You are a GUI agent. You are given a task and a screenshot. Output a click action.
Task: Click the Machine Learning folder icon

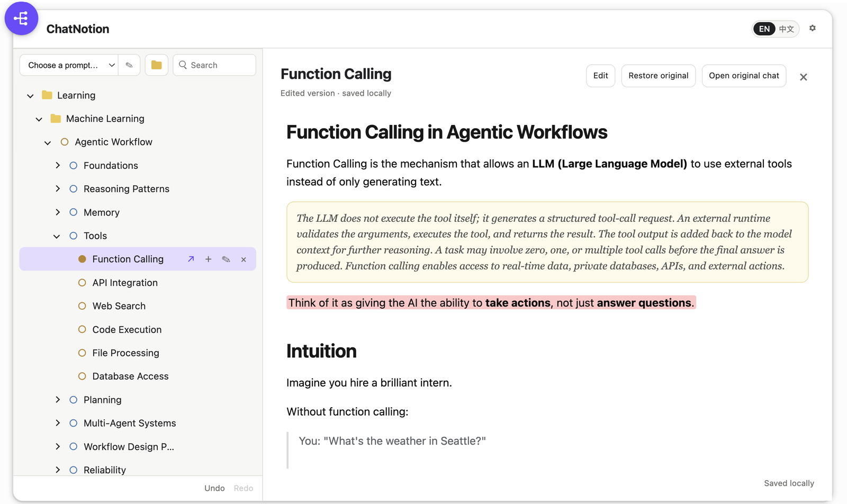(56, 119)
